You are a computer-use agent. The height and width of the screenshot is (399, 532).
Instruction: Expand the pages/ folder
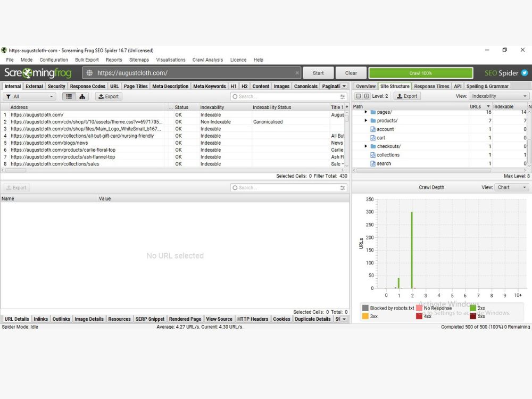coord(366,112)
